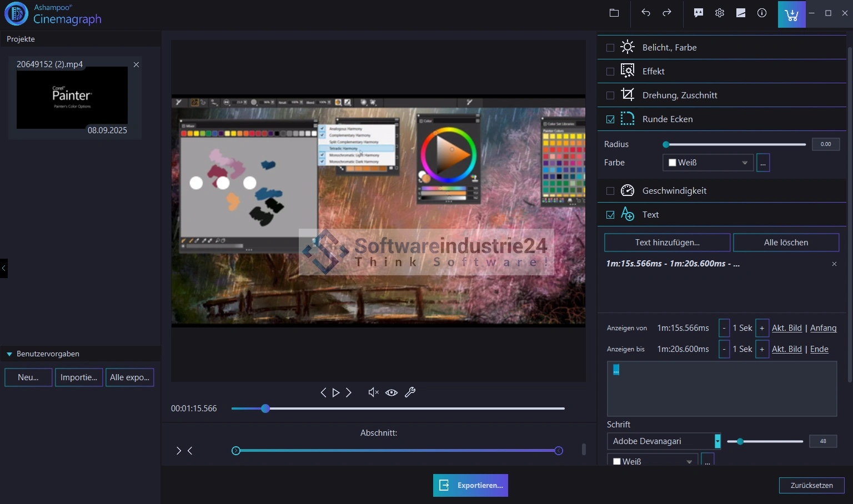
Task: Enable the Belicht., Farbe checkbox
Action: click(610, 48)
